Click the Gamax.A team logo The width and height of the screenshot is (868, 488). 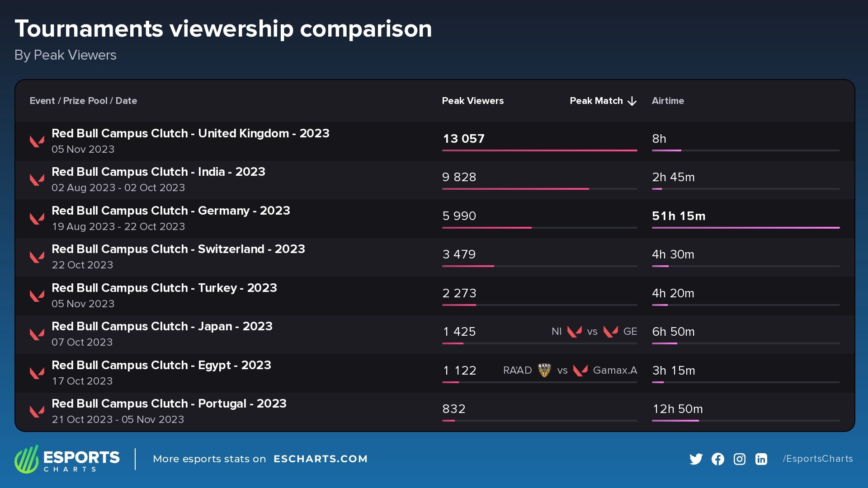580,371
